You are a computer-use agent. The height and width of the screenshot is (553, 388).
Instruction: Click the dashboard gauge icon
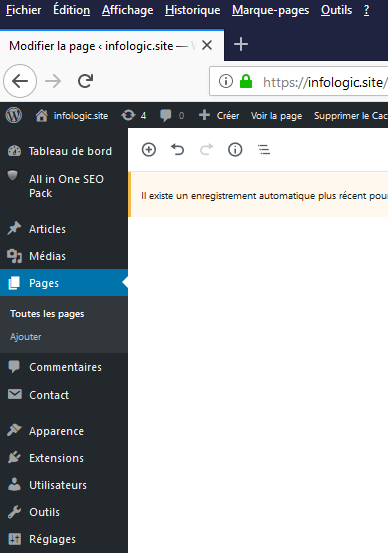click(x=14, y=151)
